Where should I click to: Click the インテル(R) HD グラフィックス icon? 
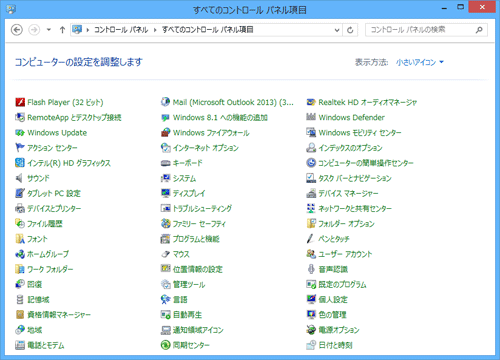pyautogui.click(x=20, y=163)
